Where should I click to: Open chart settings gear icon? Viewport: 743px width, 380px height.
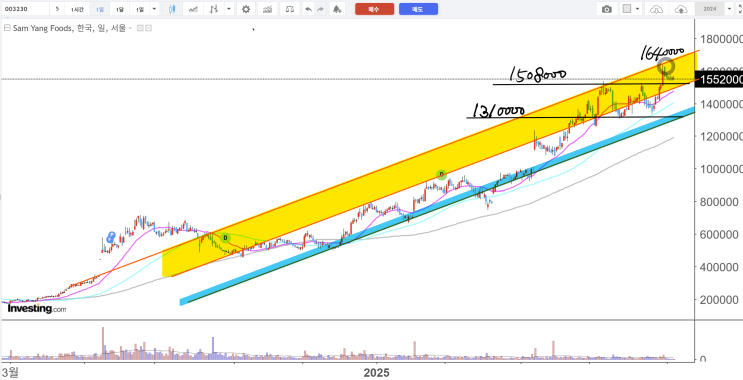pos(245,9)
